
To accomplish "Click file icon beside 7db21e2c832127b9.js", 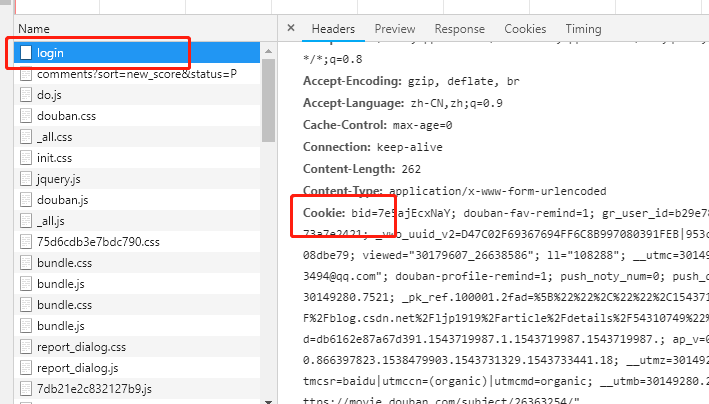I will (26, 389).
